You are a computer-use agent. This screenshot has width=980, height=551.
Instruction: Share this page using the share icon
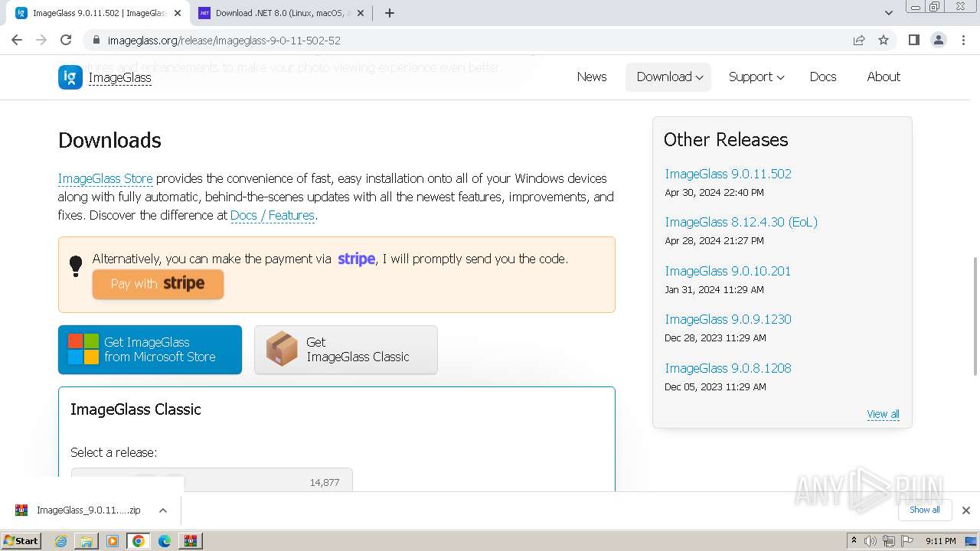(859, 40)
